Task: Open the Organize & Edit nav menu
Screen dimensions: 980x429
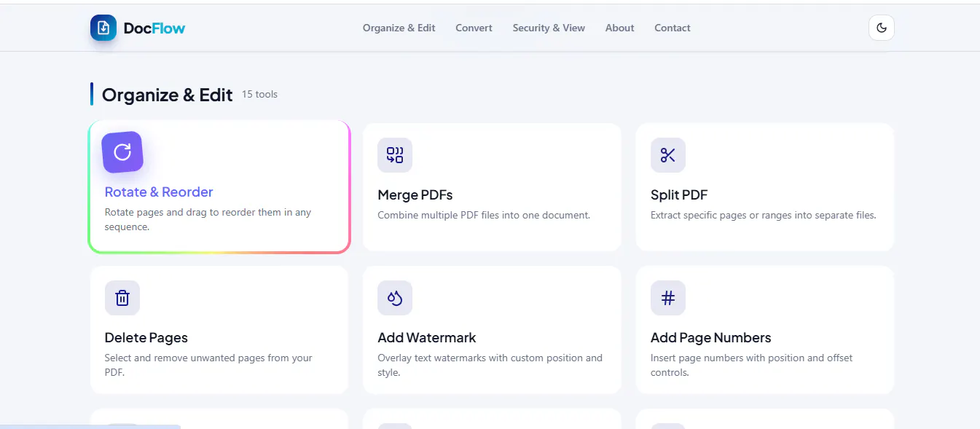Action: click(x=399, y=28)
